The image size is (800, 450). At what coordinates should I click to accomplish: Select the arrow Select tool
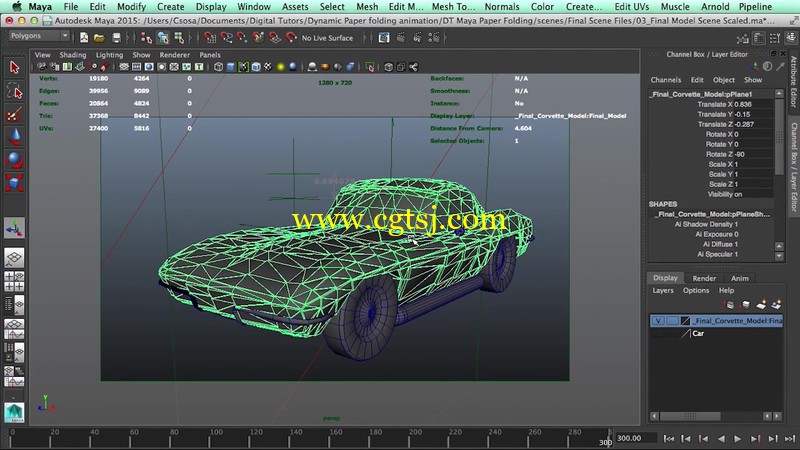coord(14,67)
